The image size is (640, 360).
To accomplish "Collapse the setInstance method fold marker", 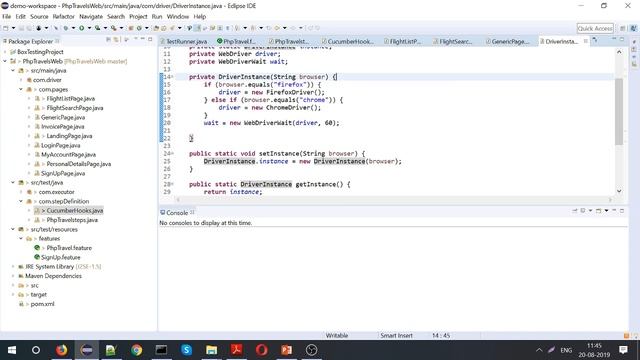I will click(x=172, y=153).
